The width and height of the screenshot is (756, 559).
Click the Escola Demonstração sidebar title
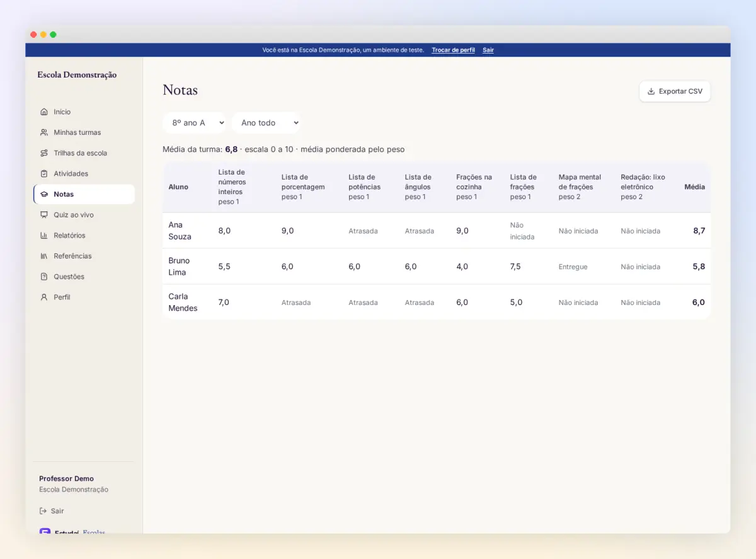pyautogui.click(x=77, y=74)
